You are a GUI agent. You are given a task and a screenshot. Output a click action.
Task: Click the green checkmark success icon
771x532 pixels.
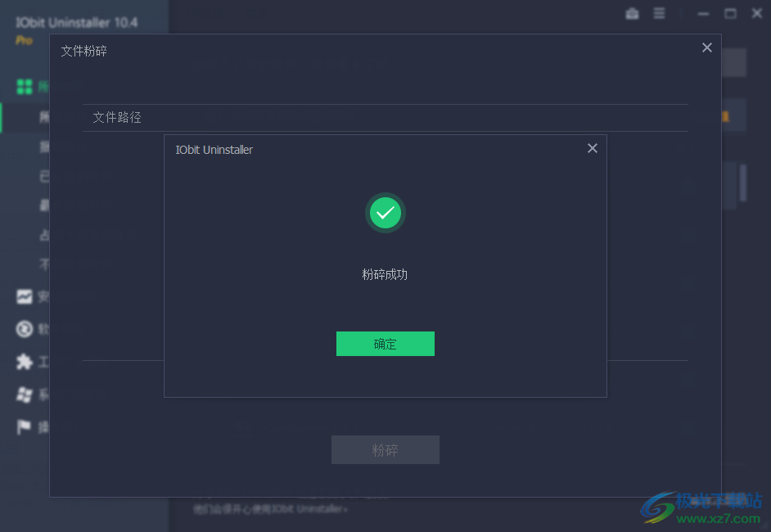tap(385, 213)
